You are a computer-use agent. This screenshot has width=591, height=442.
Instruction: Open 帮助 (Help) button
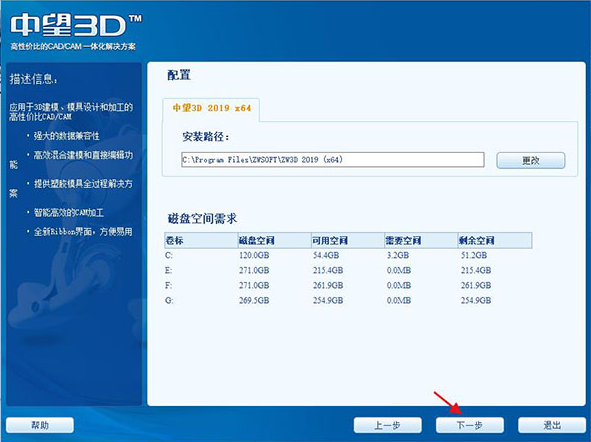40,425
